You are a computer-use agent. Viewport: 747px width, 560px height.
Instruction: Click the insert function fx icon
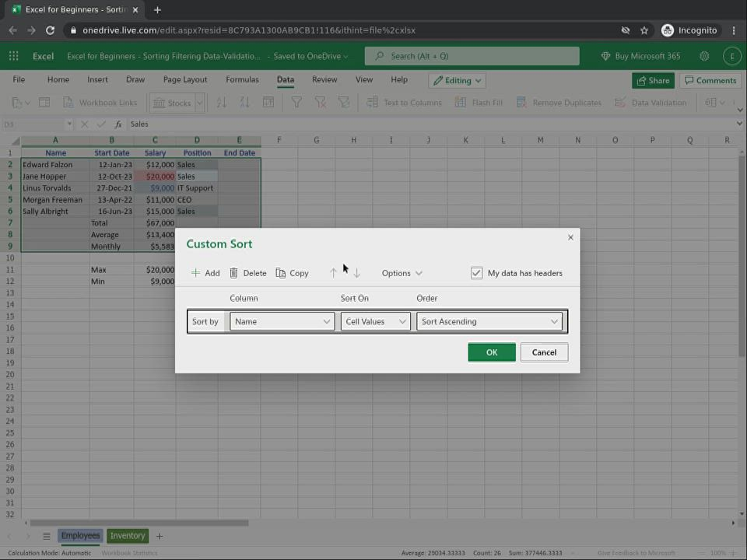118,124
